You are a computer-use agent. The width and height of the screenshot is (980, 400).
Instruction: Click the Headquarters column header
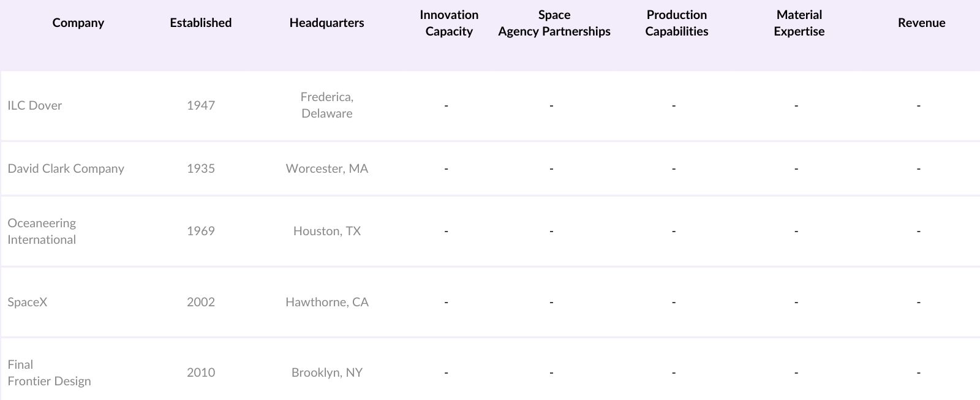326,23
